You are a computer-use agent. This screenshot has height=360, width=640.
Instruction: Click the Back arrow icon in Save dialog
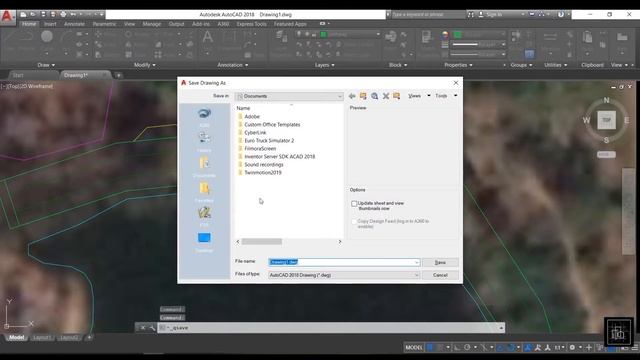pyautogui.click(x=352, y=96)
